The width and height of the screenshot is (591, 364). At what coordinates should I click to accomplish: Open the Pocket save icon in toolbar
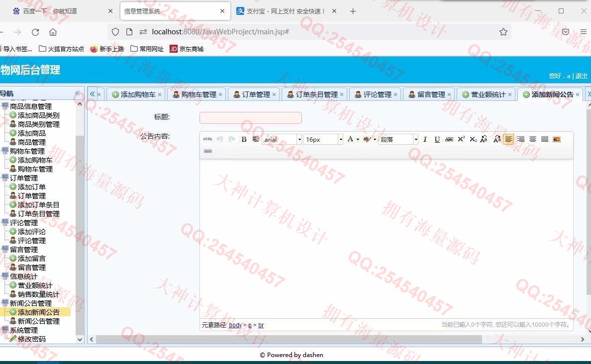[565, 32]
